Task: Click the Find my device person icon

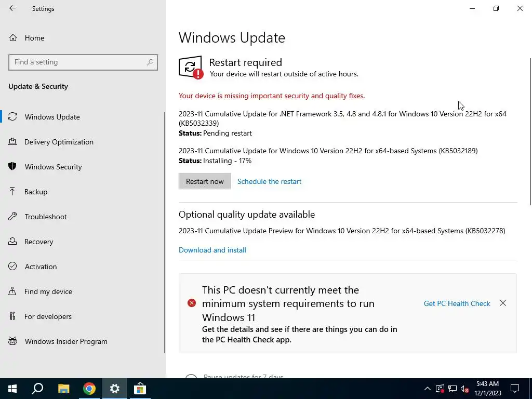Action: pyautogui.click(x=12, y=291)
